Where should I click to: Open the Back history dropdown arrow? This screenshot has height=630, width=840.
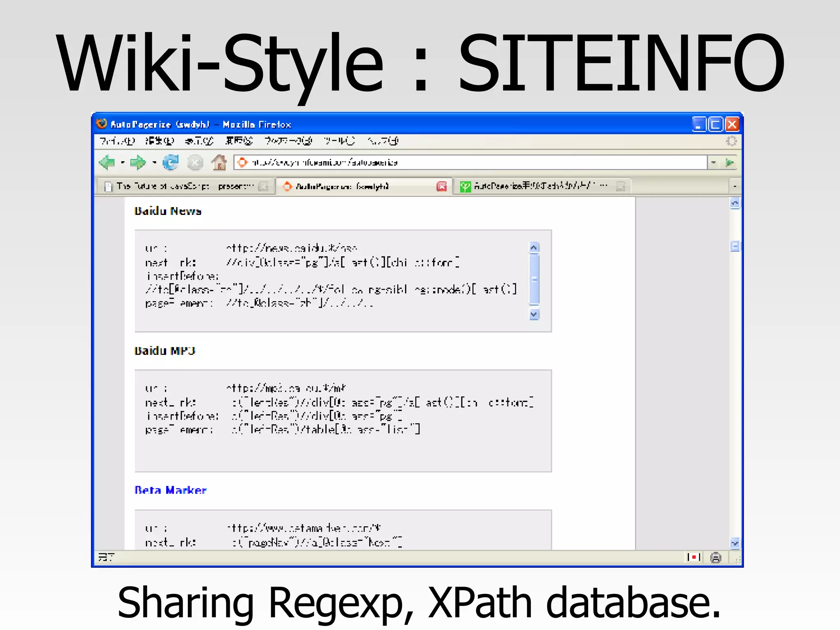click(122, 163)
